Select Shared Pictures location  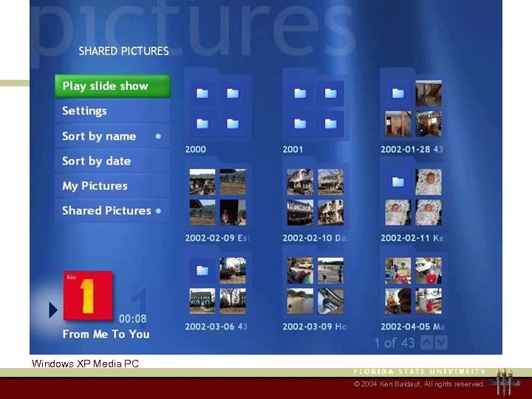coord(112,211)
